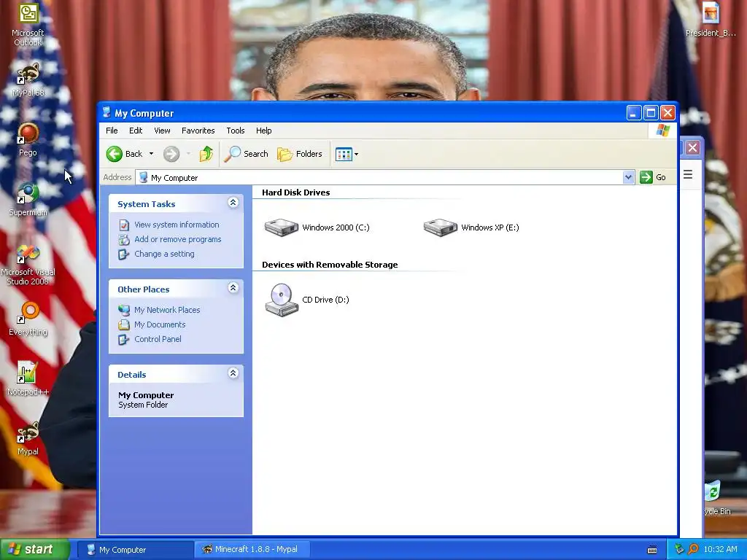Click the Control Panel icon in sidebar

[124, 340]
